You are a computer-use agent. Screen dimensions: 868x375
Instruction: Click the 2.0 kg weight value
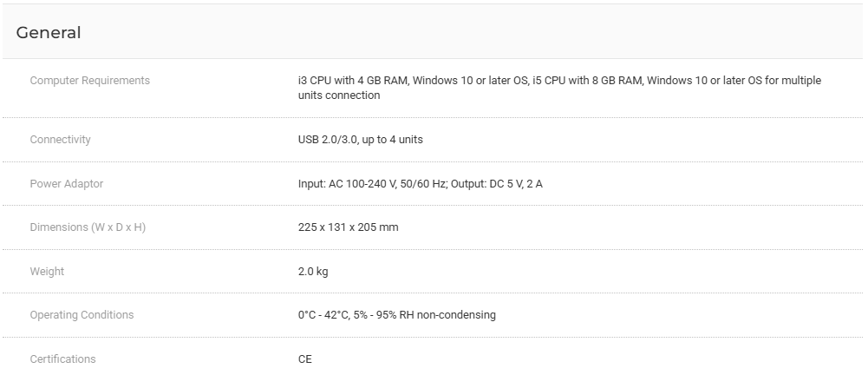(x=312, y=272)
